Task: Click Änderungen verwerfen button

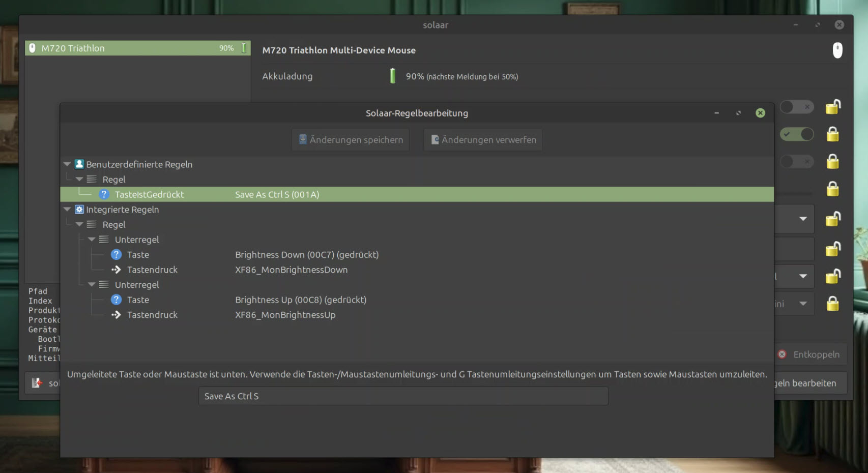Action: [x=483, y=140]
